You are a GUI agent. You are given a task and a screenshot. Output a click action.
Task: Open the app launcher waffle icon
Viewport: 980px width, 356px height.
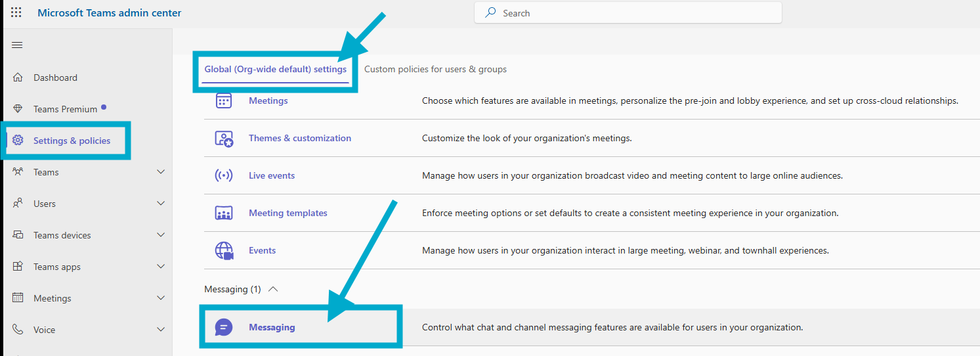click(16, 12)
